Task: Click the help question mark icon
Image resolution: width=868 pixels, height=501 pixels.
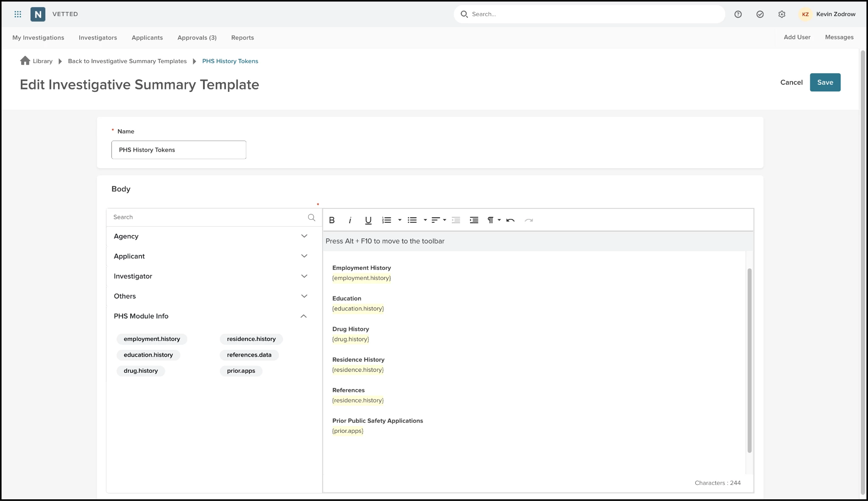Action: pyautogui.click(x=738, y=14)
